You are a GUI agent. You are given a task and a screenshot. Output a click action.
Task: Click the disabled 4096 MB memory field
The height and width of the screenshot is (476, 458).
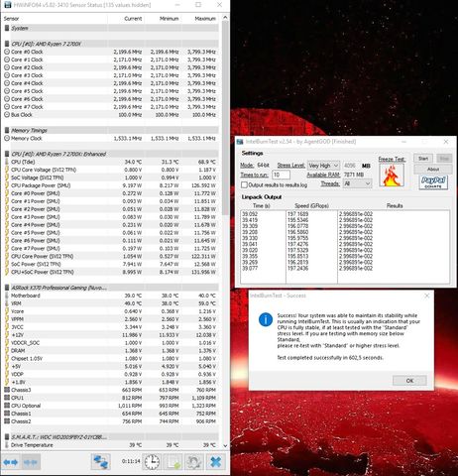point(351,166)
